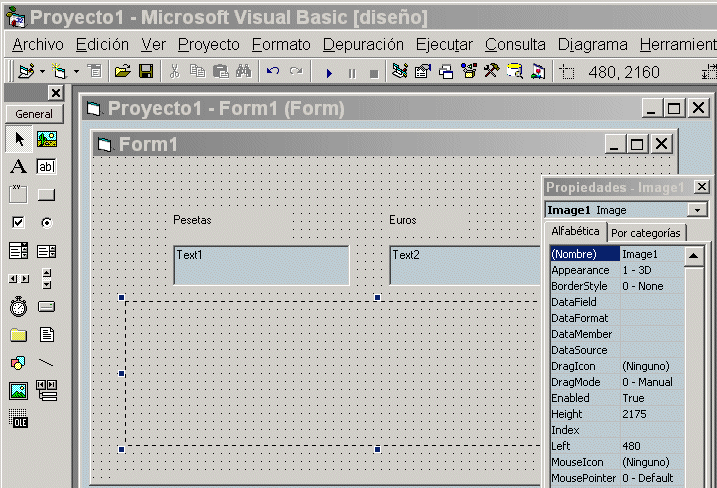This screenshot has width=717, height=488.
Task: Select the DriveListBox tool in toolbox
Action: click(47, 306)
